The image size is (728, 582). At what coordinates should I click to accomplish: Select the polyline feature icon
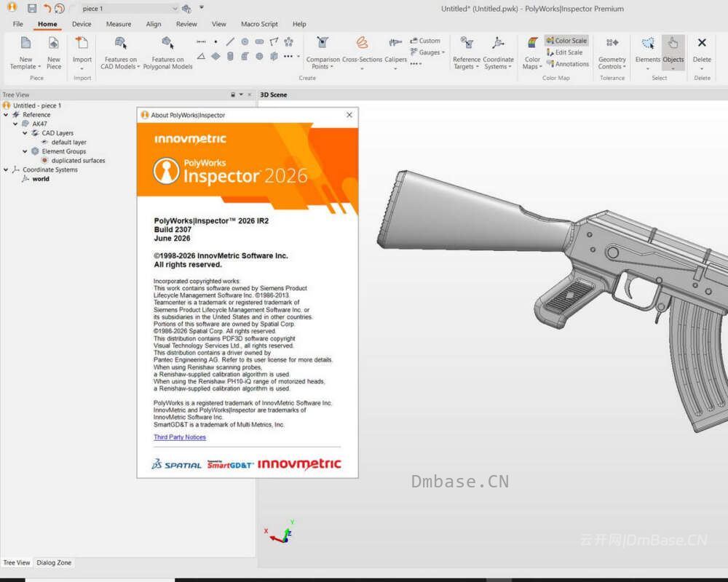click(x=274, y=41)
